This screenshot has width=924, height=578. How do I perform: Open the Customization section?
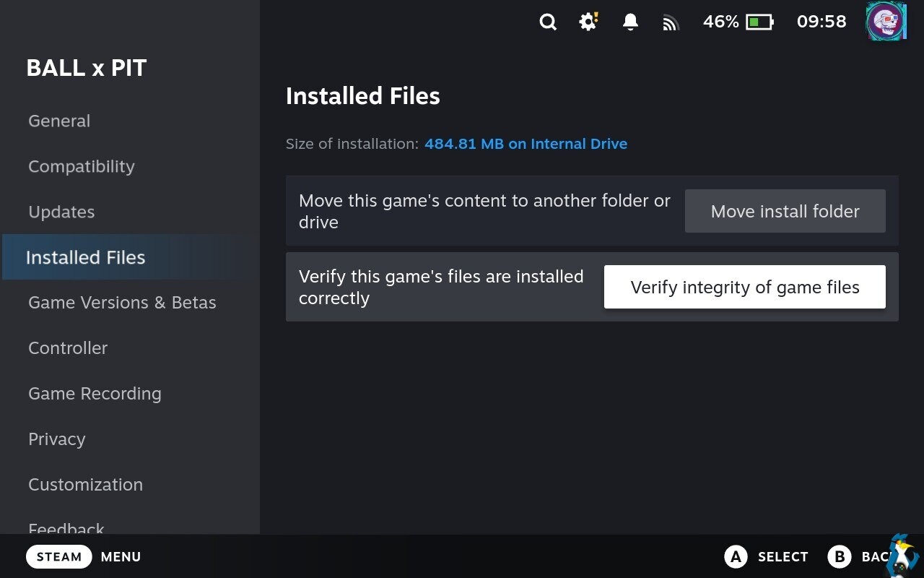(130, 485)
